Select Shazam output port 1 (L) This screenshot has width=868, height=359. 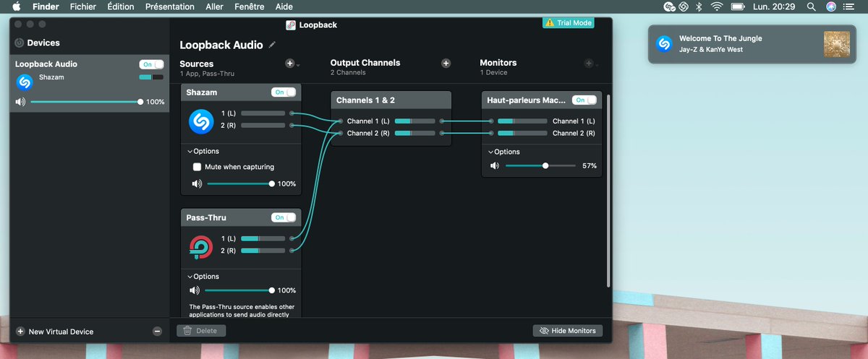pyautogui.click(x=292, y=113)
